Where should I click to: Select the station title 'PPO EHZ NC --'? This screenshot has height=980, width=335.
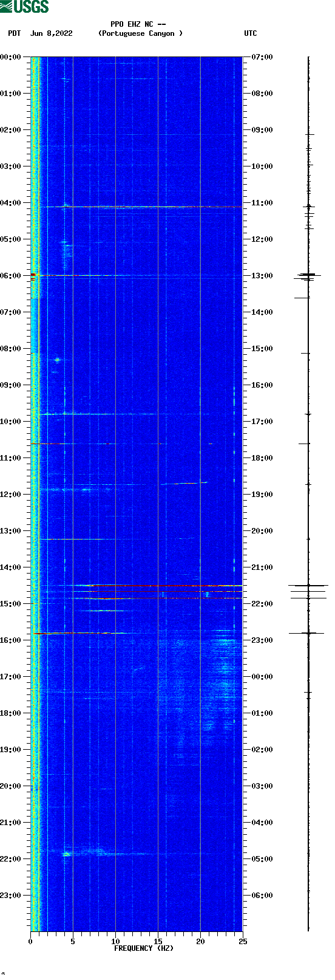138,24
